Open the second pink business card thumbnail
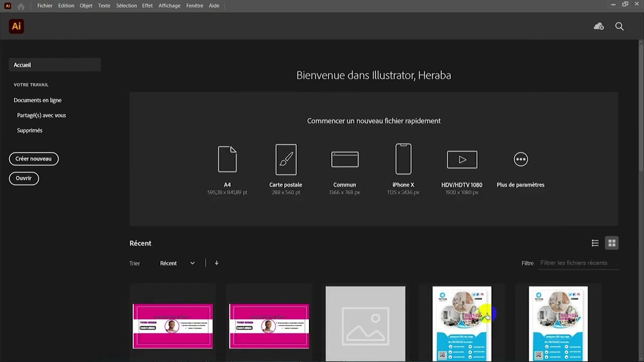This screenshot has height=362, width=644. coord(269,326)
